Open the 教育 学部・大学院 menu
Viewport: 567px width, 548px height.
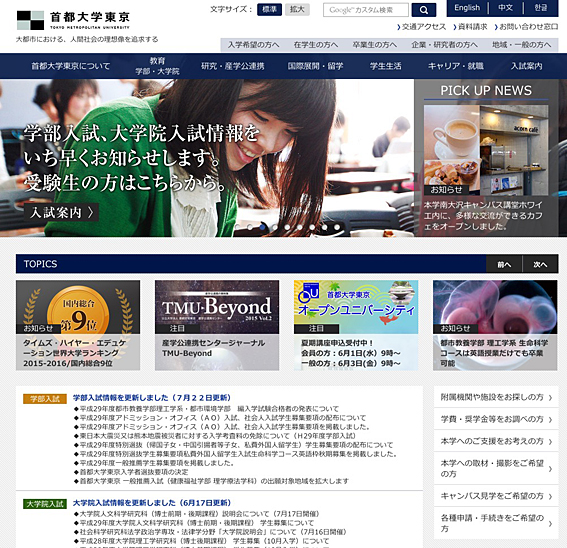tap(157, 66)
